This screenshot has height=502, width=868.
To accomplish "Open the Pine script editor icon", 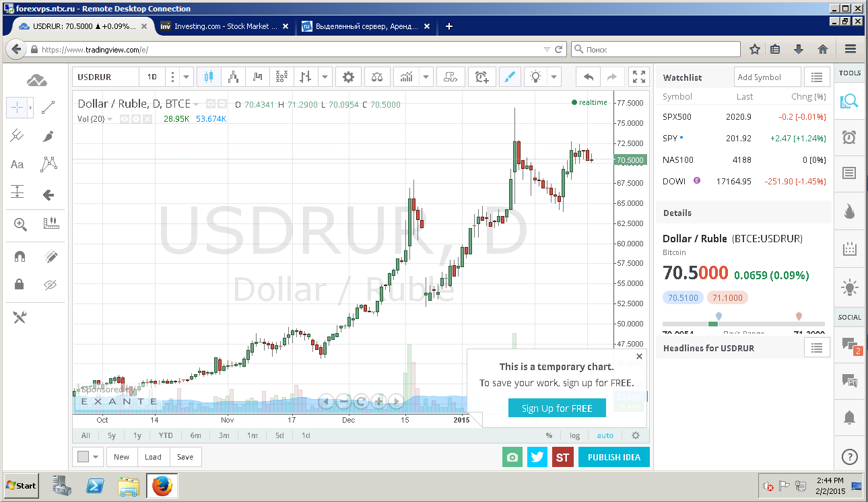I will pyautogui.click(x=450, y=77).
